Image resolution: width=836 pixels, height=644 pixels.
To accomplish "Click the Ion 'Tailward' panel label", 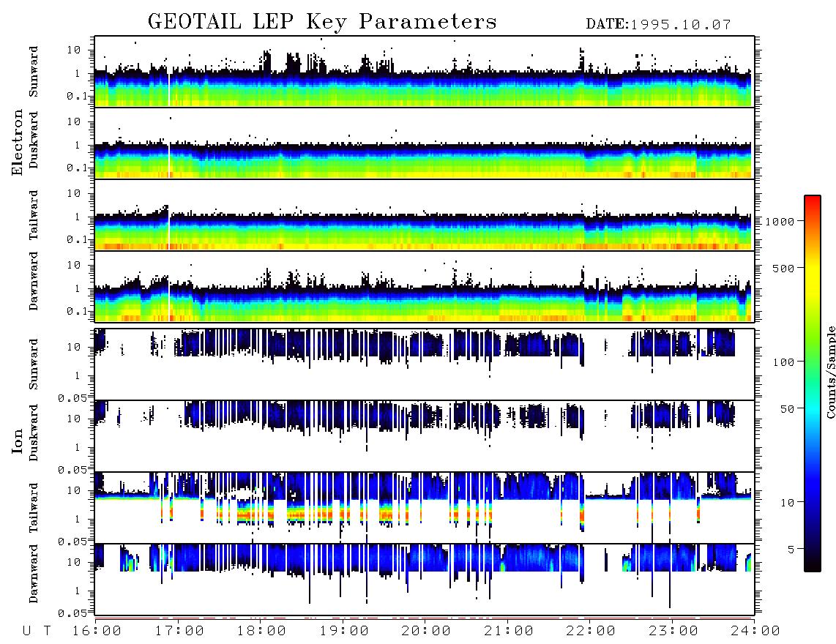I will 34,508.
